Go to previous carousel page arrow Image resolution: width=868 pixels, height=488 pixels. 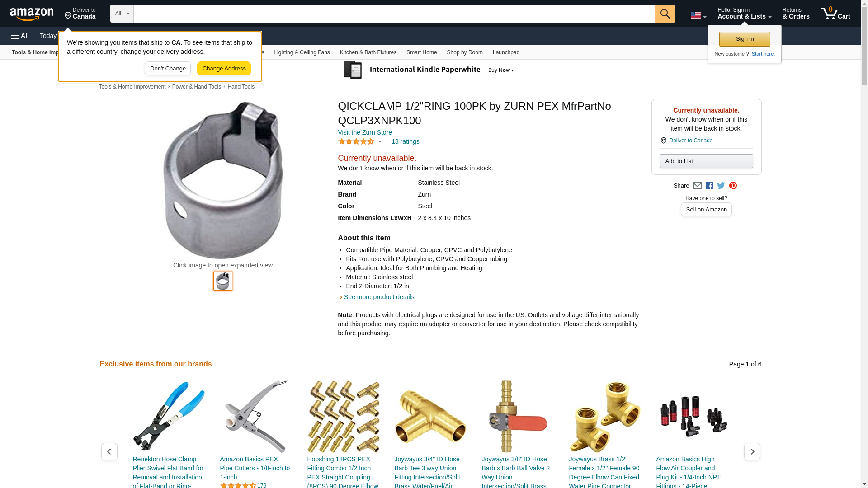(109, 451)
